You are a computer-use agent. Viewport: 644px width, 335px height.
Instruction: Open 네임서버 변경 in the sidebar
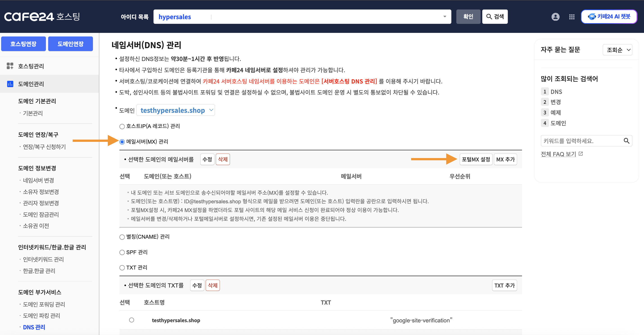coord(38,180)
